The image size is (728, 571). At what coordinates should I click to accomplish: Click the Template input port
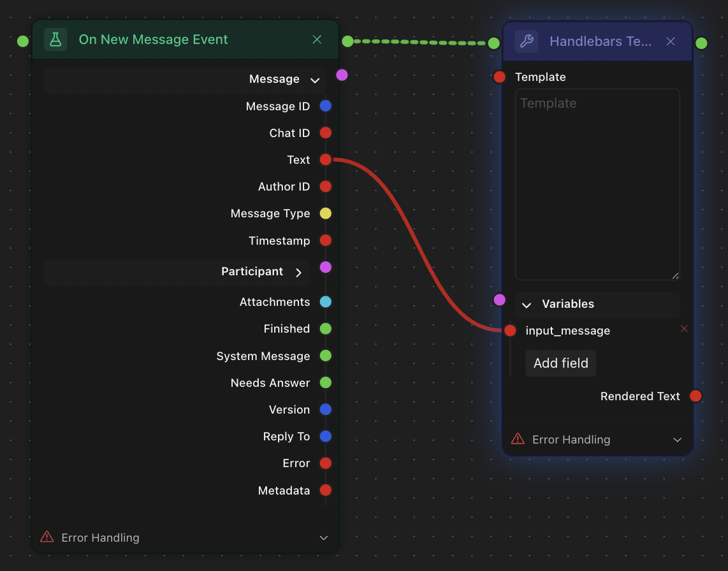click(500, 77)
